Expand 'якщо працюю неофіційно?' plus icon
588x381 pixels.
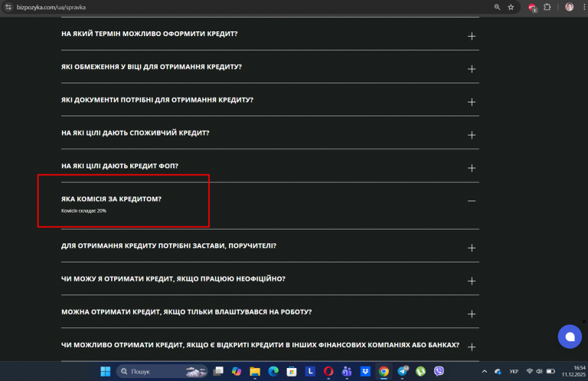pyautogui.click(x=472, y=281)
